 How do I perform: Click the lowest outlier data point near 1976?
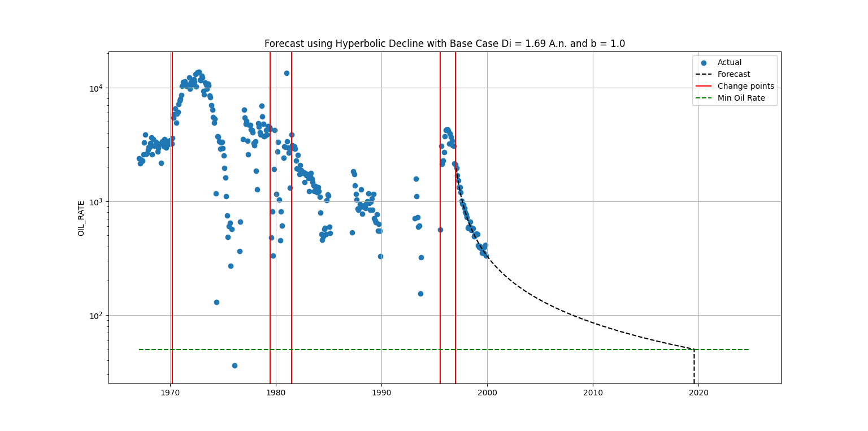click(x=235, y=365)
